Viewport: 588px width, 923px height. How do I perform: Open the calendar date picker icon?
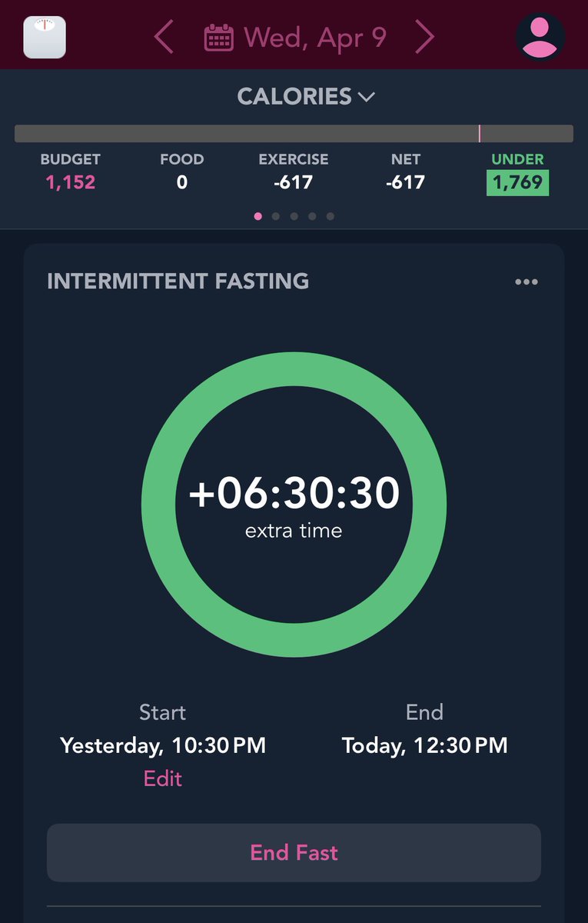click(218, 37)
